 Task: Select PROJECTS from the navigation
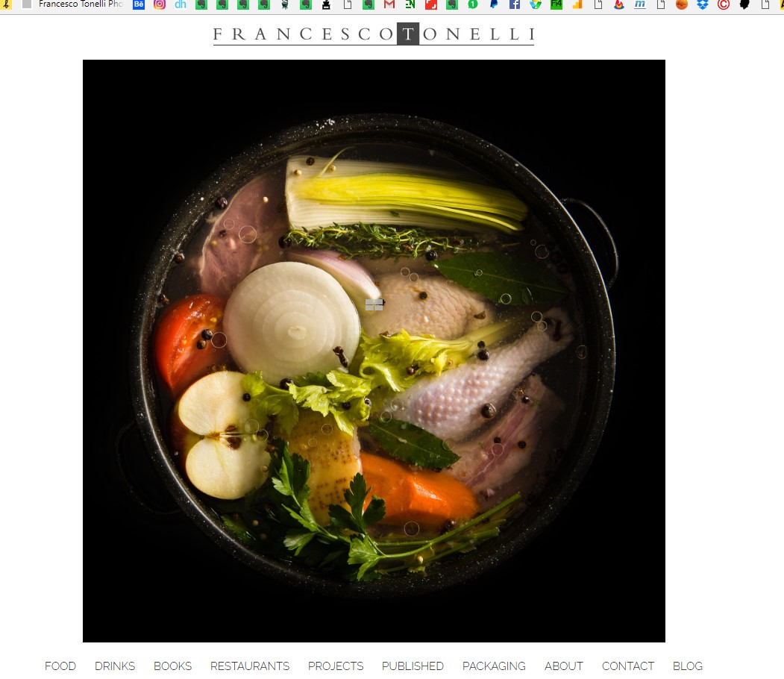pyautogui.click(x=336, y=666)
